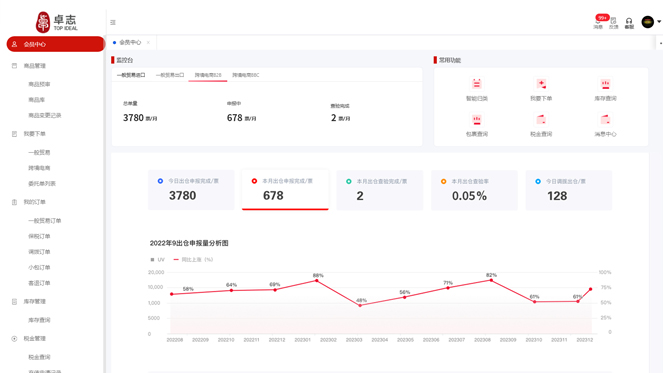Open 商品库 in the sidebar
Viewport: 663px width, 373px height.
(x=36, y=100)
